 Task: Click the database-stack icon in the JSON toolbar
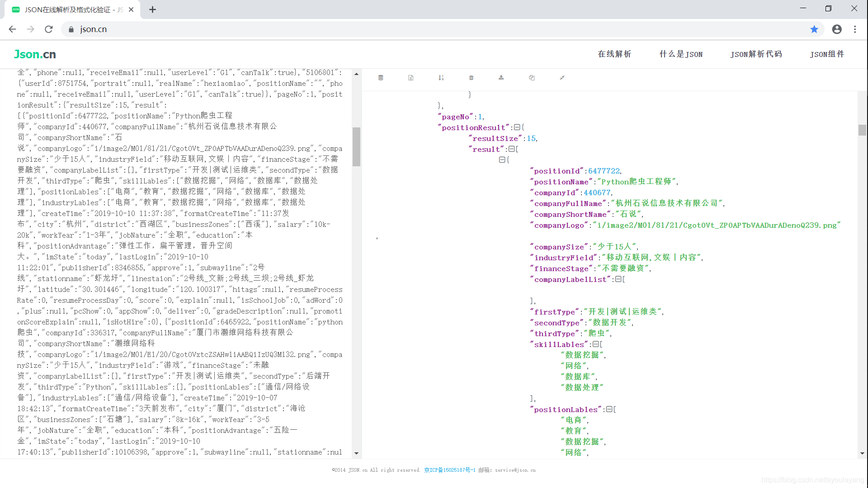coord(381,78)
